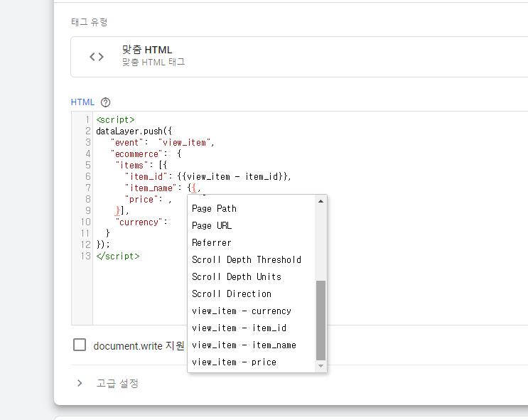The height and width of the screenshot is (420, 528).
Task: Expand the 고급 설정 section chevron
Action: point(80,383)
